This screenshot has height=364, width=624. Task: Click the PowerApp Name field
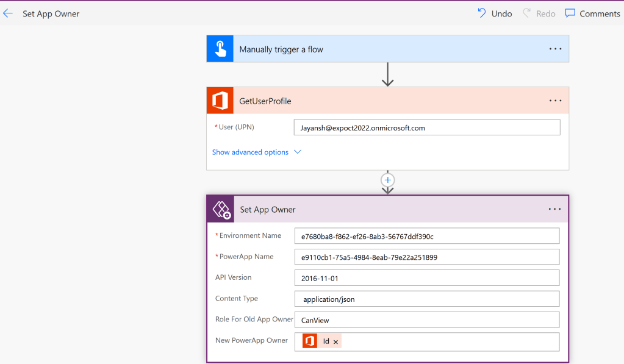[427, 257]
